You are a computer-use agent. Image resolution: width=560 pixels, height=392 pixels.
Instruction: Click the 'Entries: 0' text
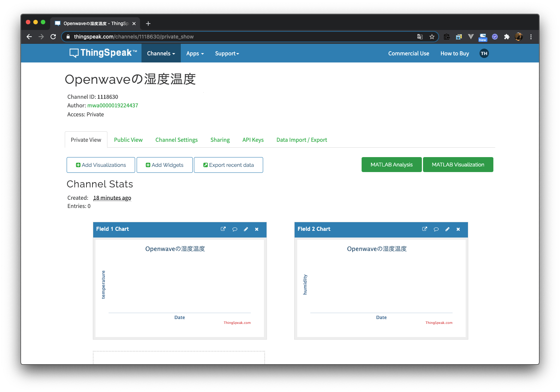pos(79,206)
